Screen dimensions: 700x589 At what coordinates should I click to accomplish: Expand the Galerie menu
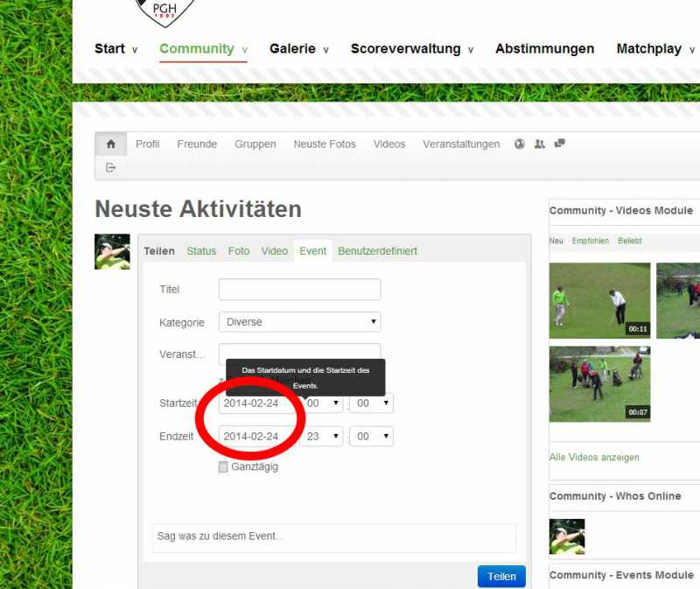pyautogui.click(x=298, y=49)
